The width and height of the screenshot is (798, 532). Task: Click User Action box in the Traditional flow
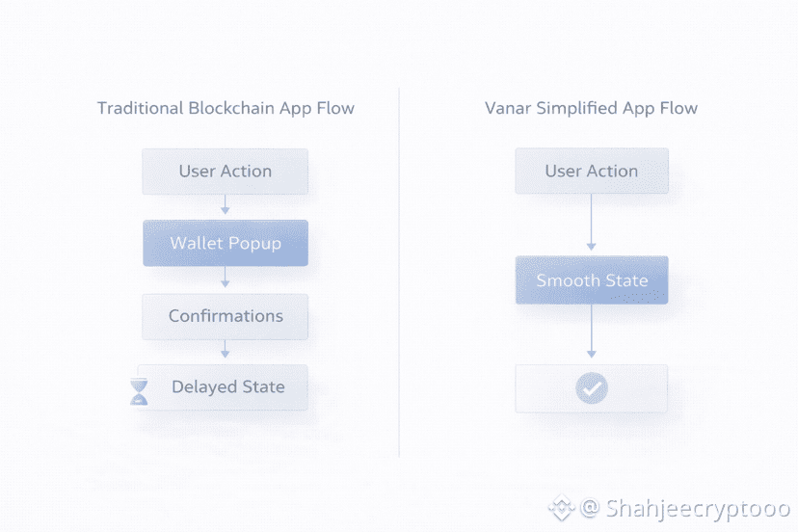[226, 172]
